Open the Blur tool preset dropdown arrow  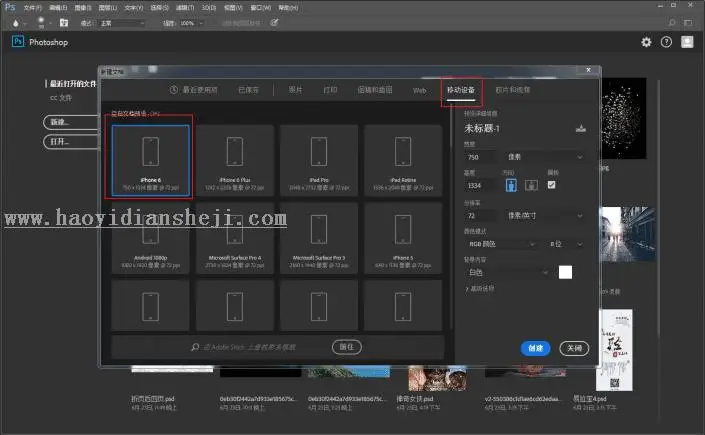[x=25, y=23]
